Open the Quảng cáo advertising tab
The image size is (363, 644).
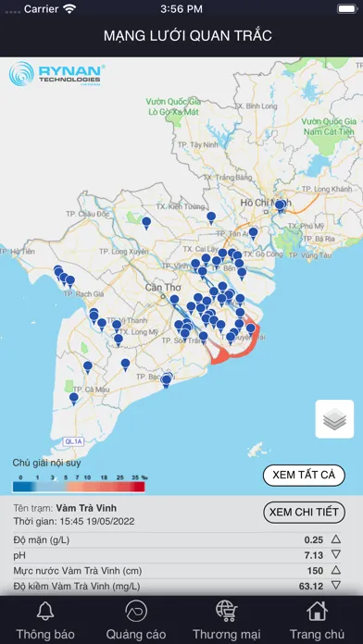tap(136, 620)
